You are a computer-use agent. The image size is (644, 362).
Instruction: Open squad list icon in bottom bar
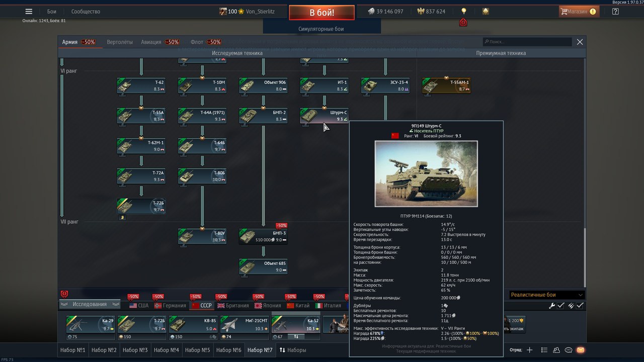click(544, 350)
